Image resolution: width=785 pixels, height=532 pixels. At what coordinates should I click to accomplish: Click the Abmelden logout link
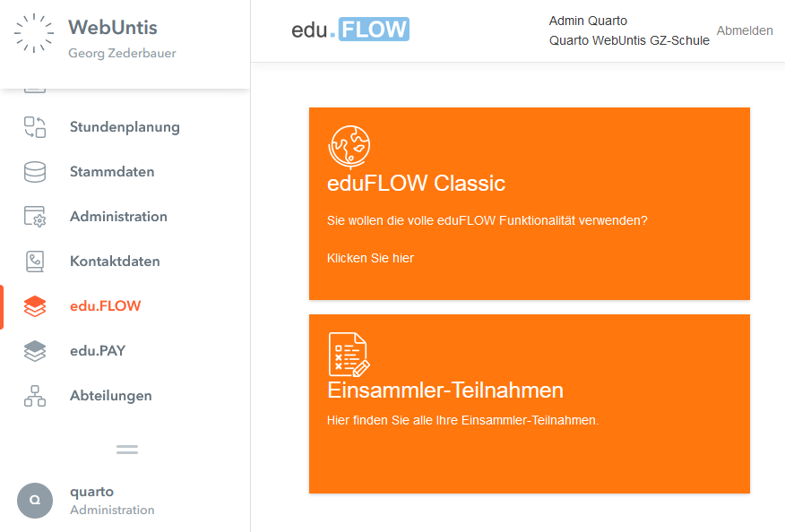coord(745,30)
